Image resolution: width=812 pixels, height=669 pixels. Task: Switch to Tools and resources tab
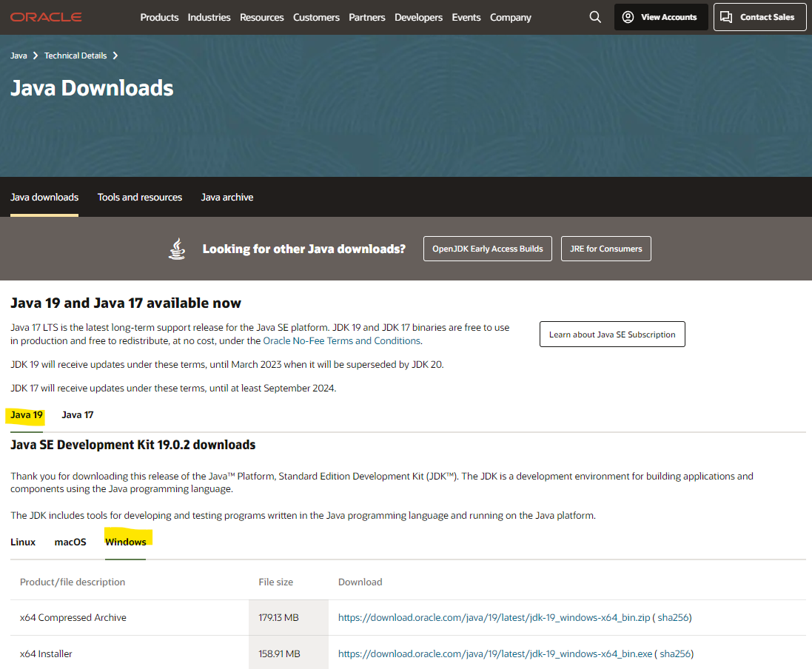140,197
